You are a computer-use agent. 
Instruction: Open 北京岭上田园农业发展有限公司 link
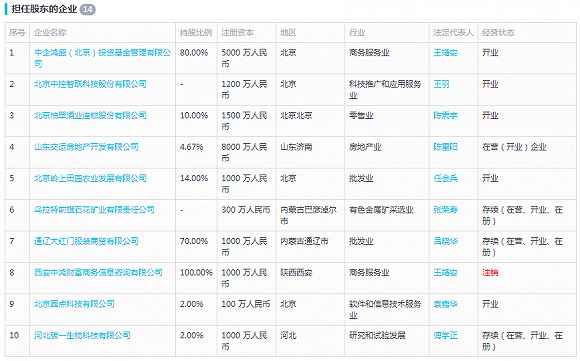pos(90,178)
